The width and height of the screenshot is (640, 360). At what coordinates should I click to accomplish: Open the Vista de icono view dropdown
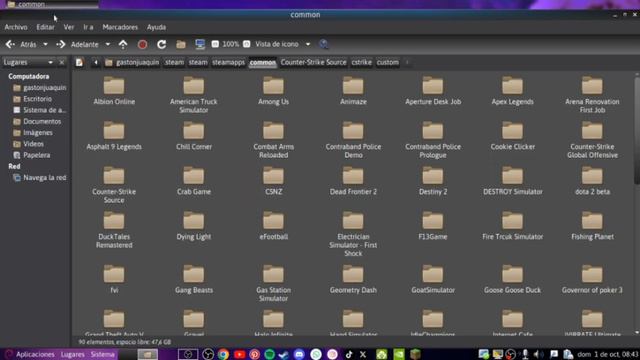tap(282, 44)
